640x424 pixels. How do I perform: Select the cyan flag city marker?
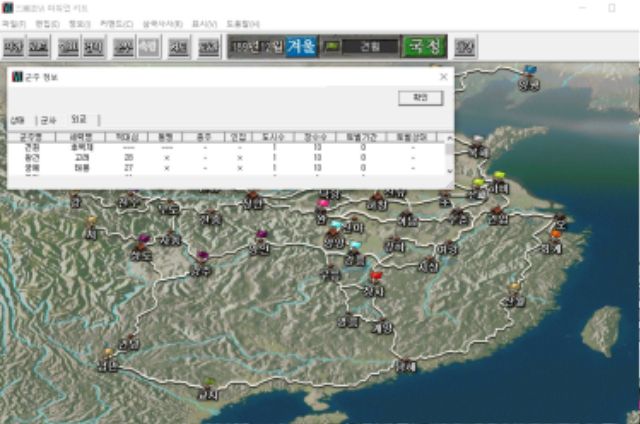[355, 245]
